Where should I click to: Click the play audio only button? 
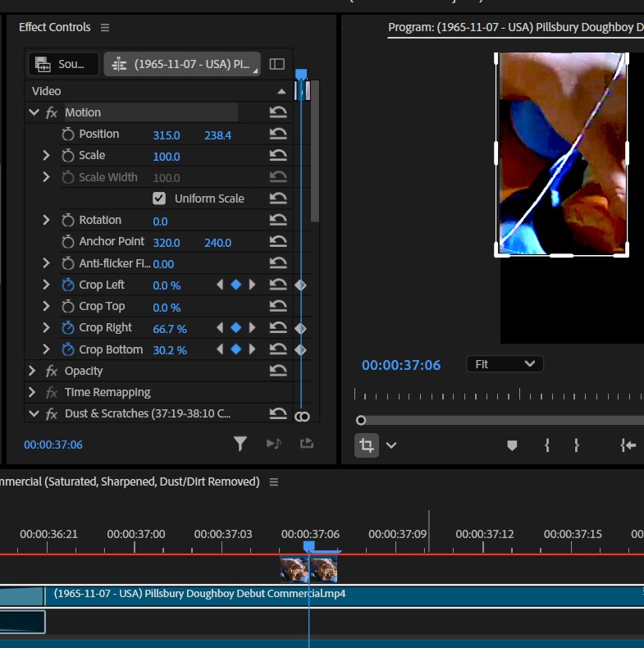tap(274, 445)
